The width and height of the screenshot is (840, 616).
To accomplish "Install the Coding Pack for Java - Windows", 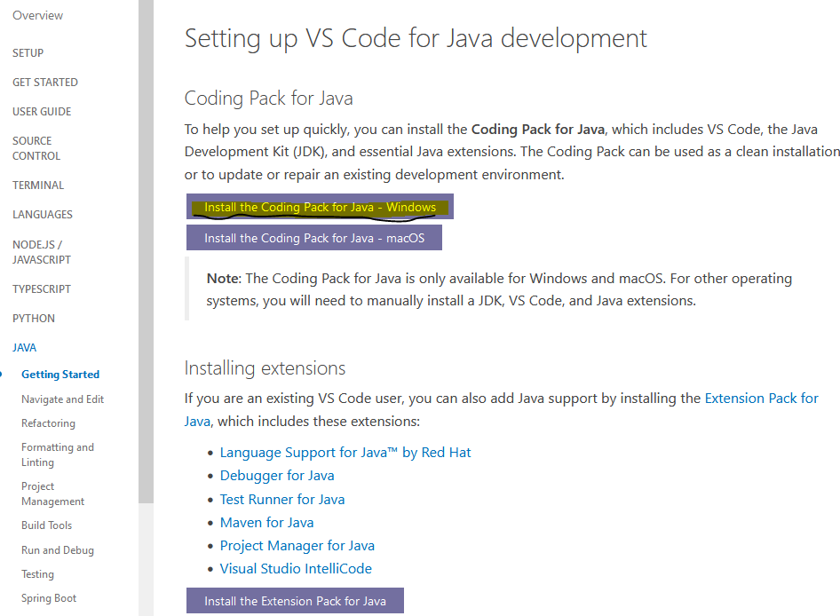I will tap(320, 207).
